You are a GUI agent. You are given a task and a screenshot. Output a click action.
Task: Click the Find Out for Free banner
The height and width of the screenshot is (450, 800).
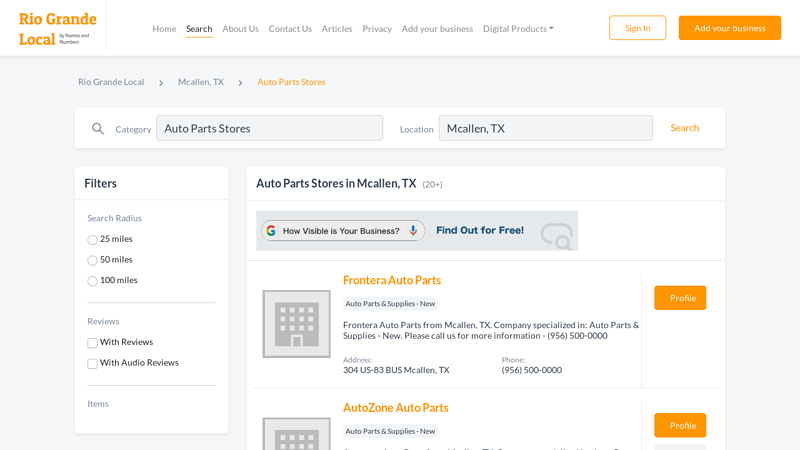point(417,231)
